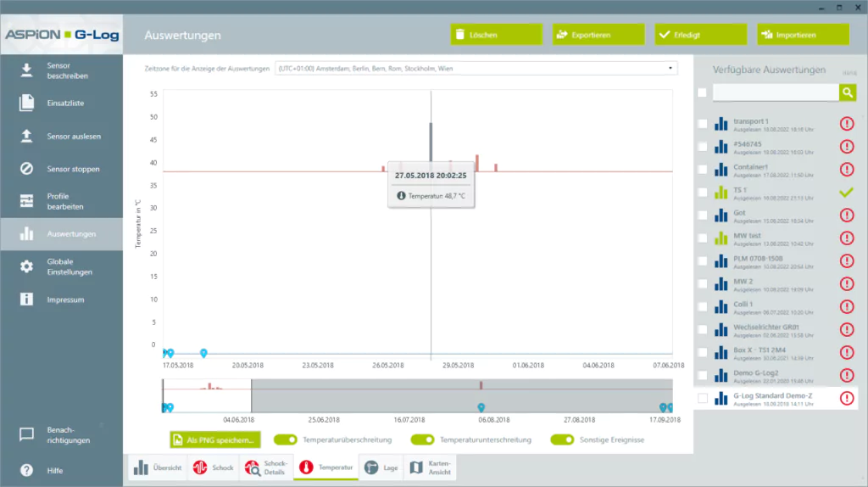This screenshot has height=487, width=868.
Task: Click the search magnifier icon
Action: (x=847, y=92)
